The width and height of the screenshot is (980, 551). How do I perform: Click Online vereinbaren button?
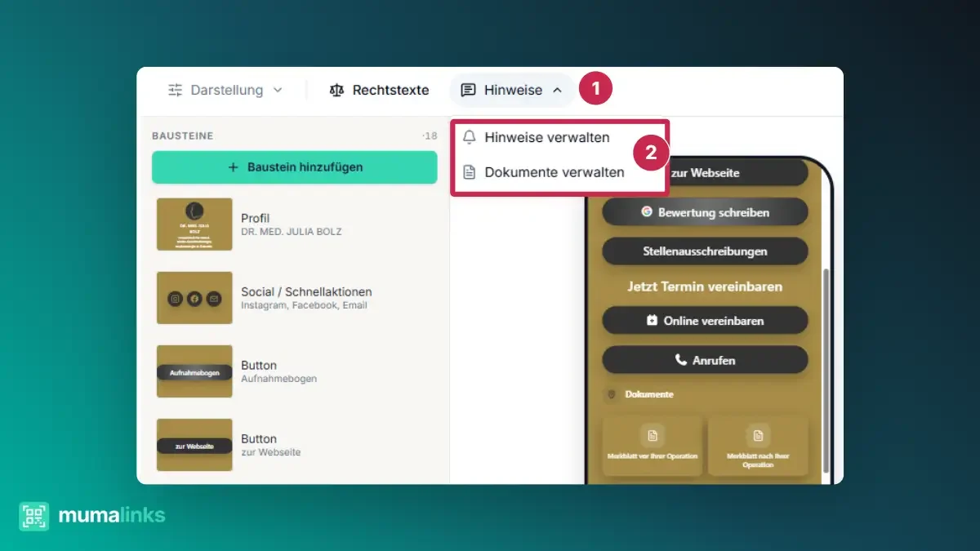[705, 321]
